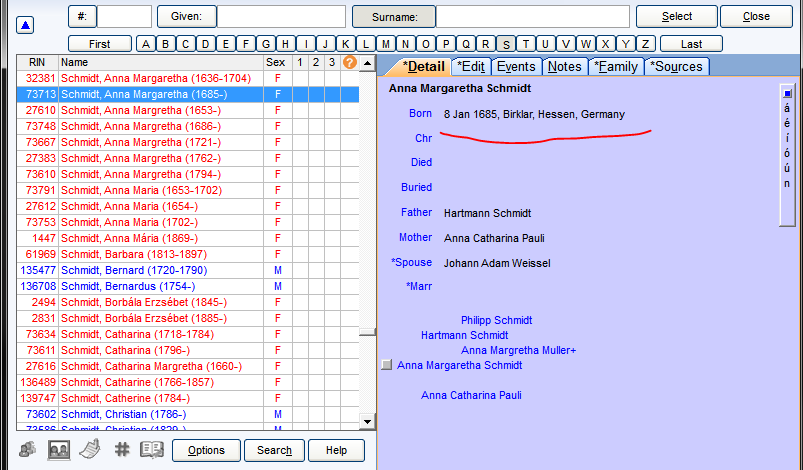
Task: Click scrollbar down arrow of name list
Action: point(367,422)
